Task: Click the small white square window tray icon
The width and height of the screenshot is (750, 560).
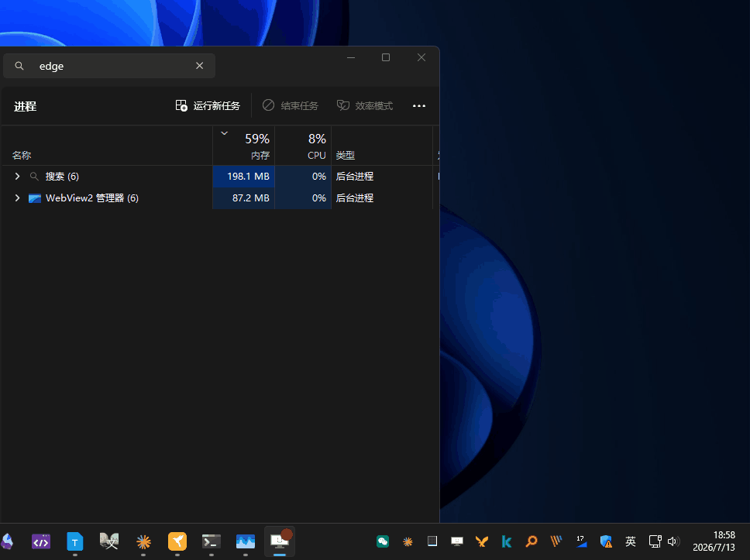Action: (x=432, y=541)
